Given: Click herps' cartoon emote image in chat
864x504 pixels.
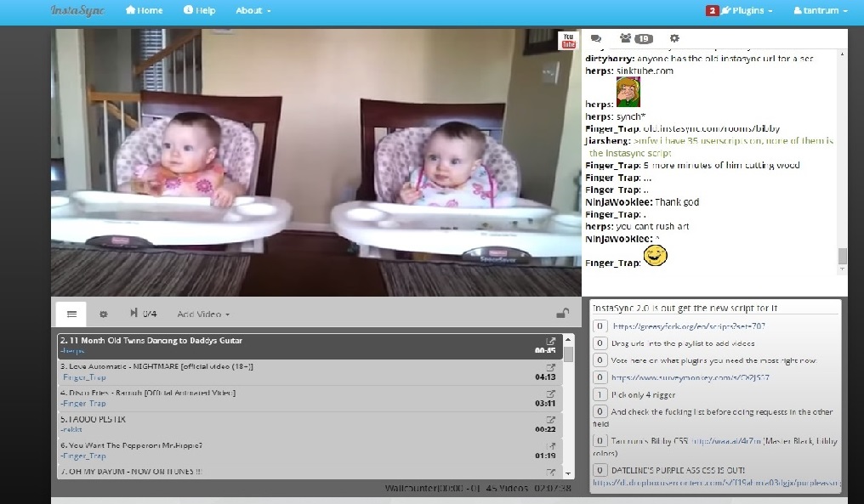Looking at the screenshot, I should (x=628, y=92).
